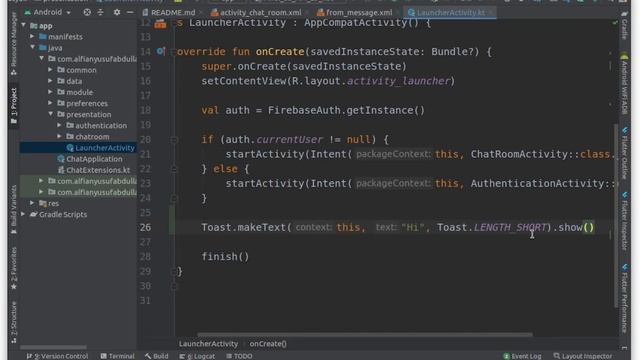The height and width of the screenshot is (360, 640).
Task: Fold the if block at line 20
Action: 174,140
